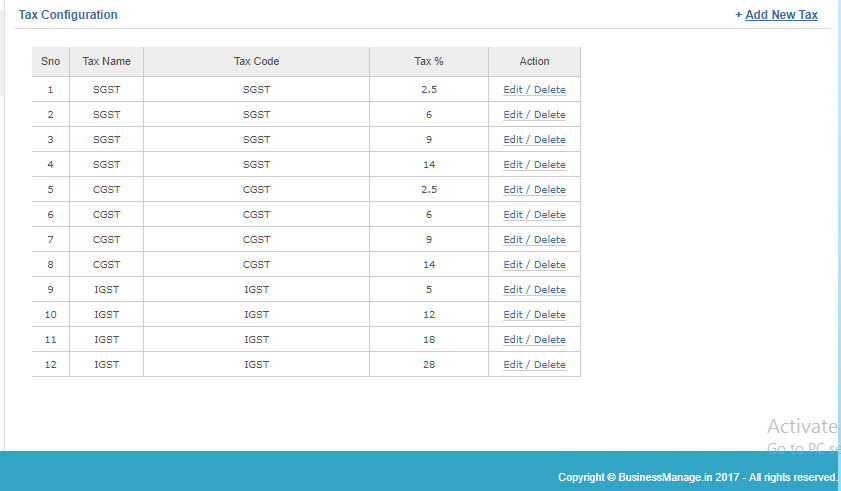
Task: Edit the SGST 6% tax entry
Action: [513, 115]
